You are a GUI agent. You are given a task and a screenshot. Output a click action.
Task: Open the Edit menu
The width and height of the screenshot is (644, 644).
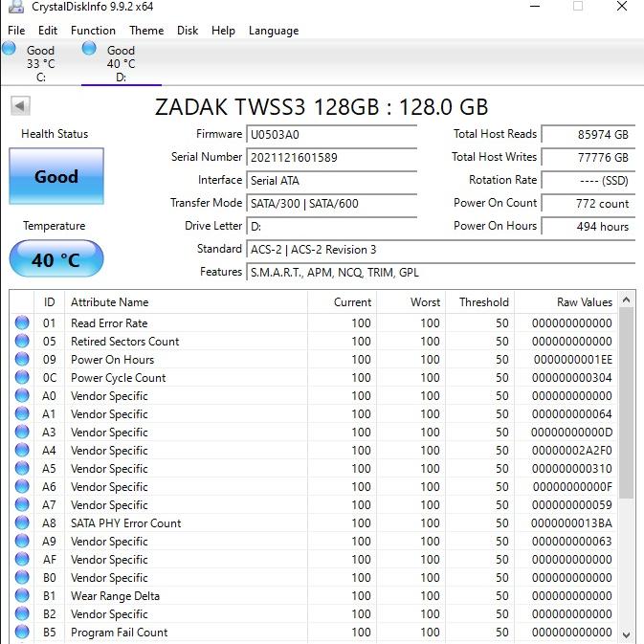[x=48, y=31]
